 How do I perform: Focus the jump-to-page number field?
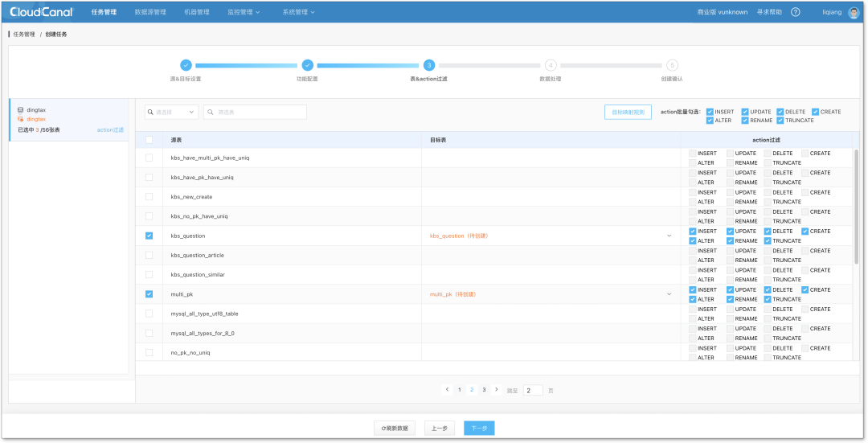[533, 391]
